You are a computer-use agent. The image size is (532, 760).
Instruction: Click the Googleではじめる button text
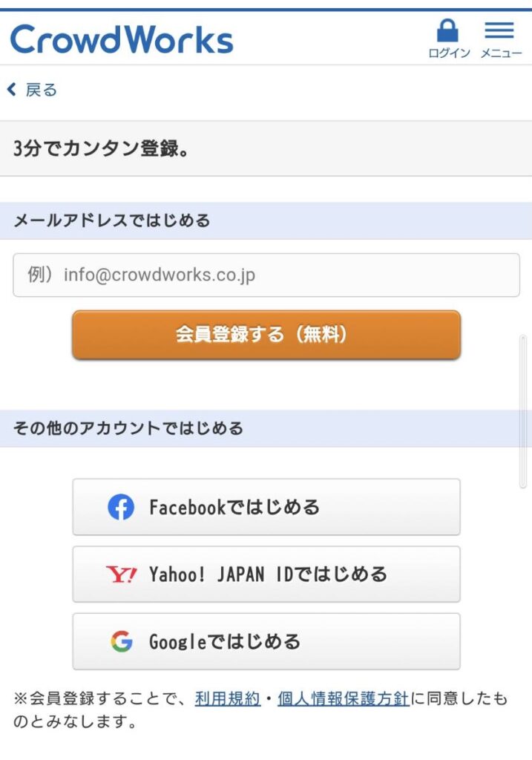(225, 641)
